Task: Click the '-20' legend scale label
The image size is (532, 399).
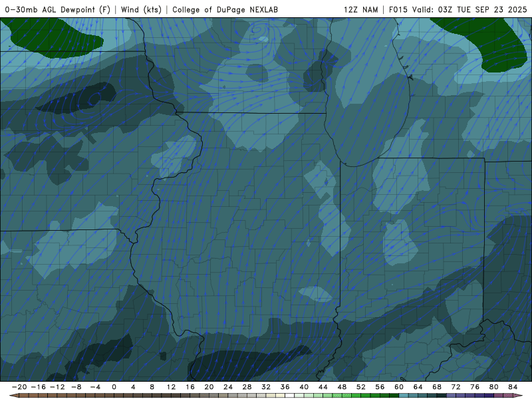Action: [19, 387]
